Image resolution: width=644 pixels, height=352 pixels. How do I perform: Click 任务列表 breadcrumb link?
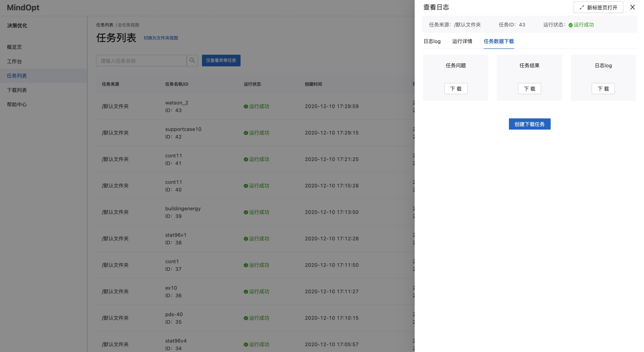click(105, 25)
